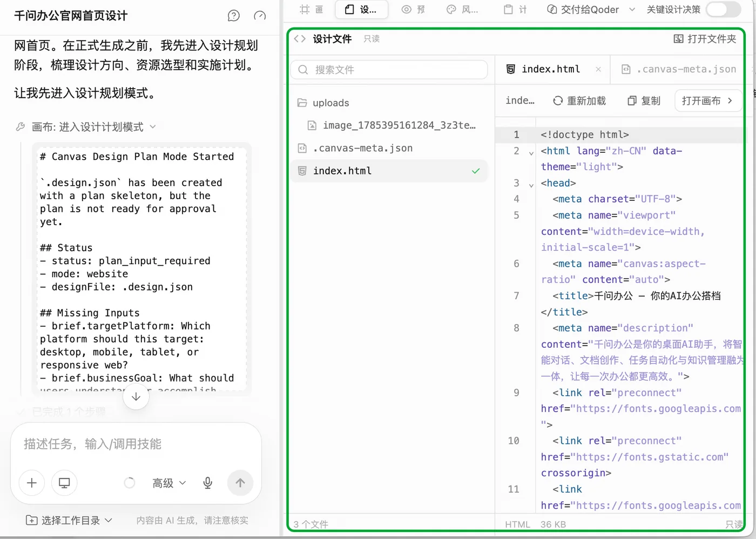Click 复制 to copy file contents
The image size is (756, 539).
pyautogui.click(x=644, y=101)
